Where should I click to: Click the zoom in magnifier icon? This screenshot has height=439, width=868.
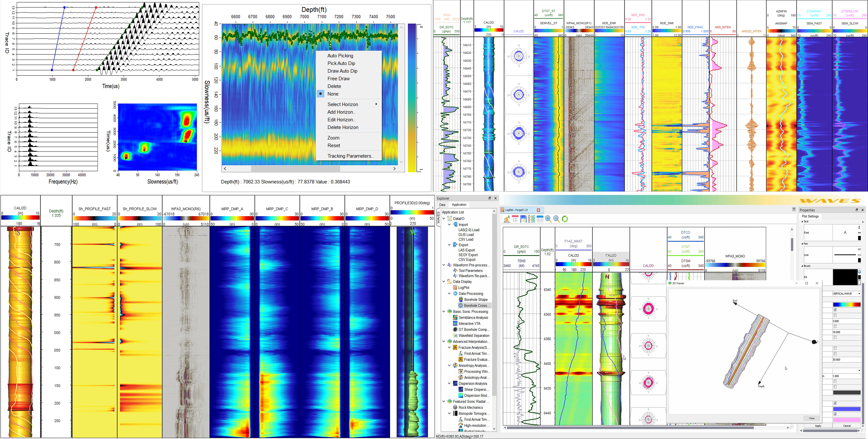pyautogui.click(x=548, y=219)
